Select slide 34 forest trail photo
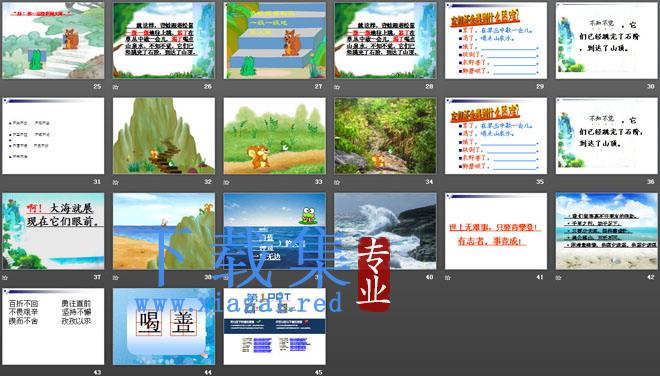The height and width of the screenshot is (376, 660). [x=385, y=136]
